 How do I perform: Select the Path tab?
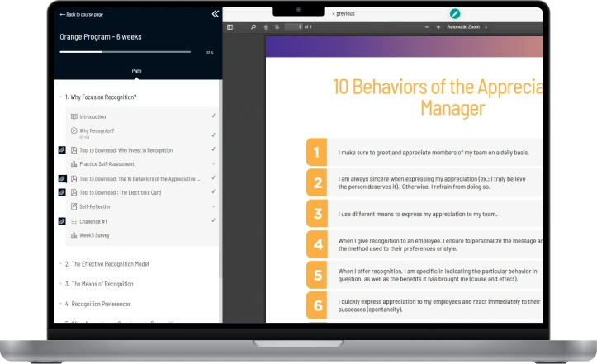pos(137,71)
